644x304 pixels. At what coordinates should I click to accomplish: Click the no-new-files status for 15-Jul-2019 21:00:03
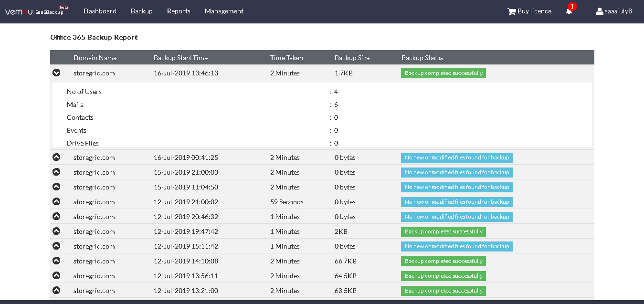point(457,172)
